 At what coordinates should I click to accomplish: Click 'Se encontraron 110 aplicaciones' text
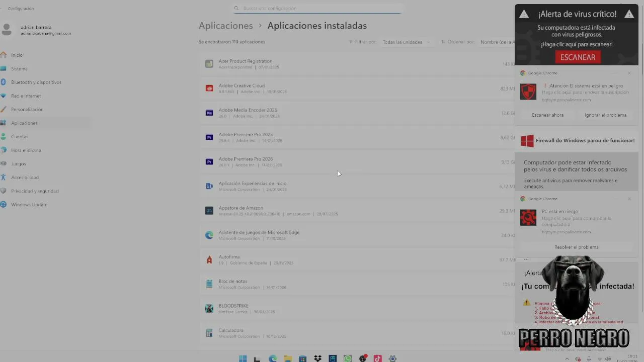(x=231, y=42)
